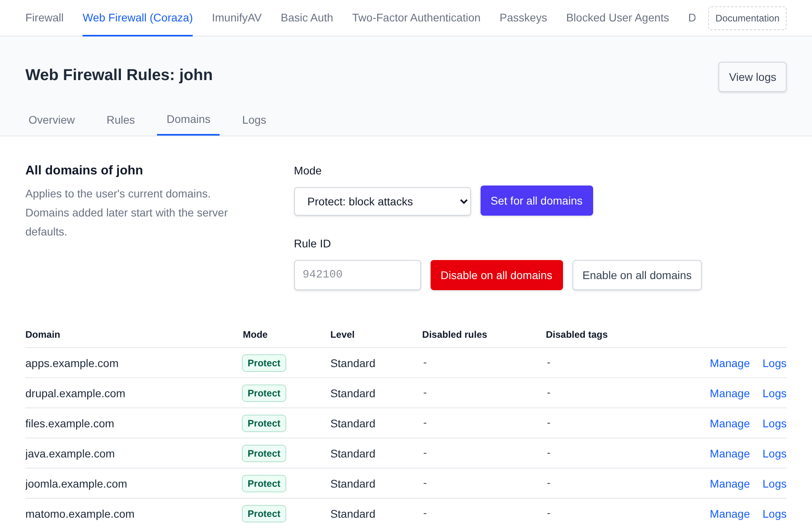Open Blocked User Agents tab
This screenshot has height=528, width=812.
pos(617,18)
